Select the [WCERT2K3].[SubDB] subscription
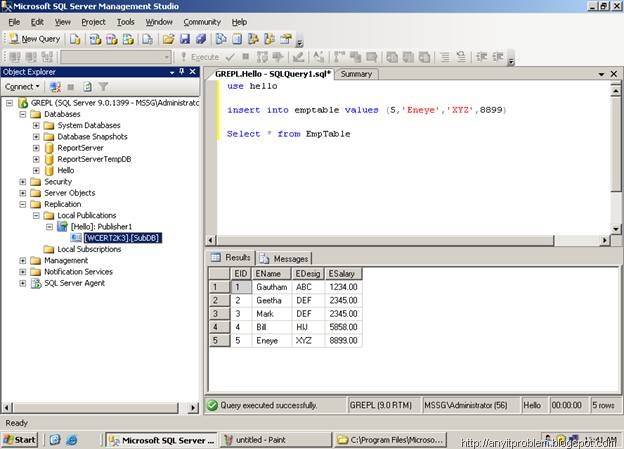Image resolution: width=624 pixels, height=449 pixels. click(x=122, y=238)
